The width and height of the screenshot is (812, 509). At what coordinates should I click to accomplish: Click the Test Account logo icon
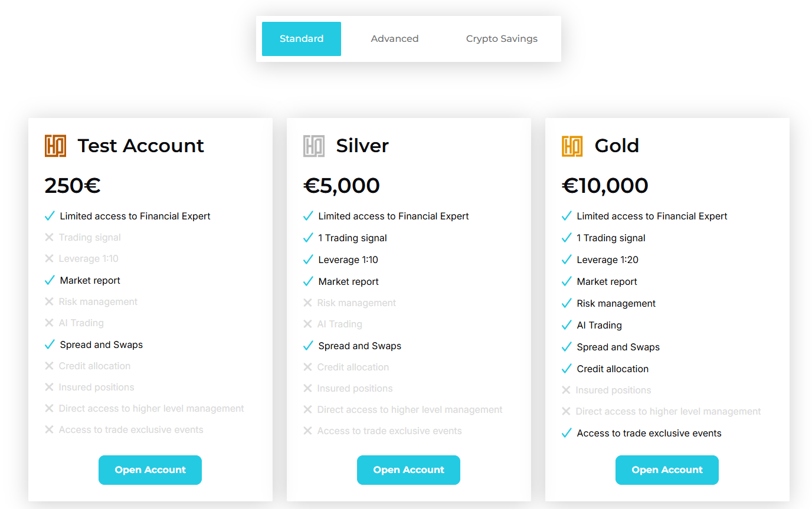(x=55, y=146)
